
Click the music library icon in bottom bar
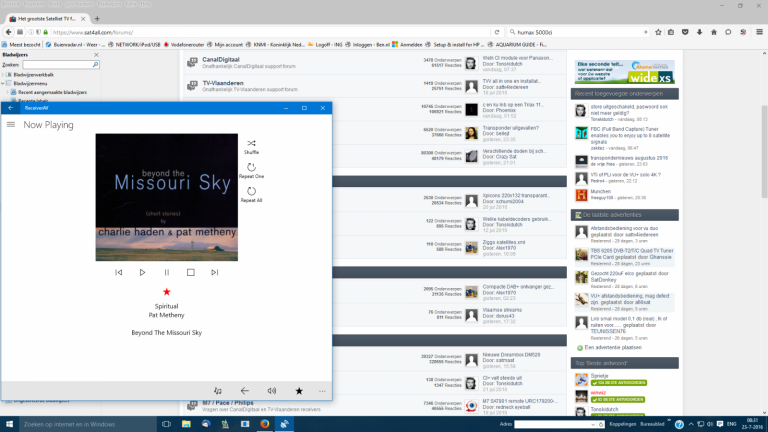point(219,391)
